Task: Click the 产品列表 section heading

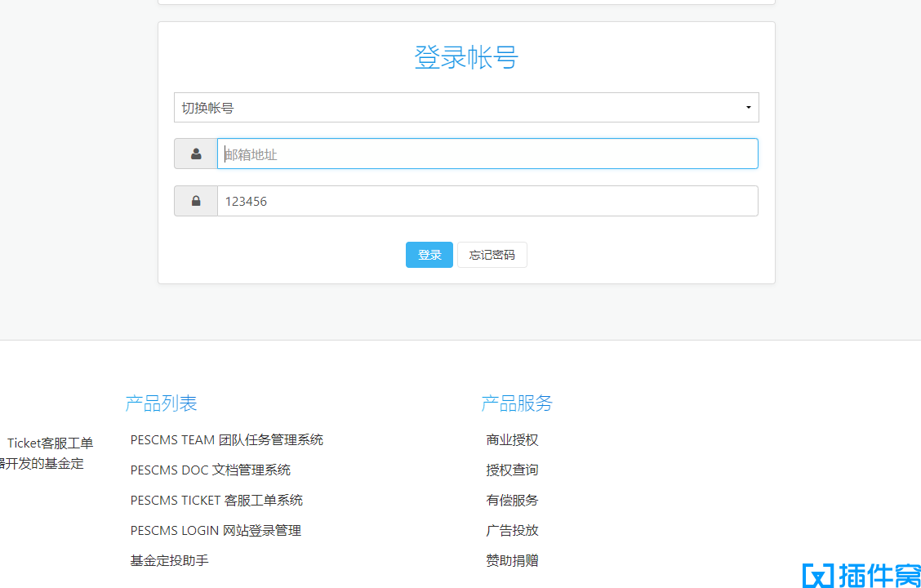Action: pyautogui.click(x=161, y=403)
